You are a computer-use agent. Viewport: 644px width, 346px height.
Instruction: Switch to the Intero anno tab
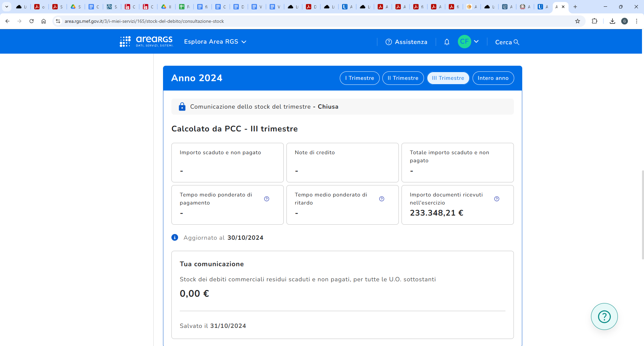(x=493, y=78)
